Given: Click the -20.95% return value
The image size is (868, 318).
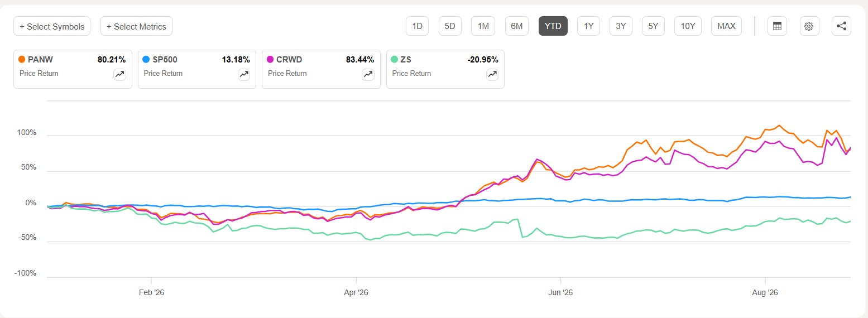Looking at the screenshot, I should tap(483, 59).
